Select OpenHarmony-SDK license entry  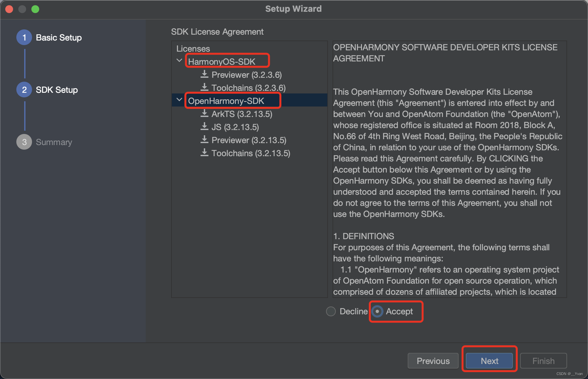pos(226,101)
